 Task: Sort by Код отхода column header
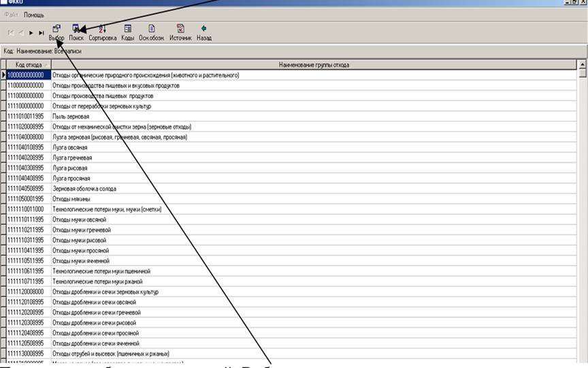(x=29, y=65)
